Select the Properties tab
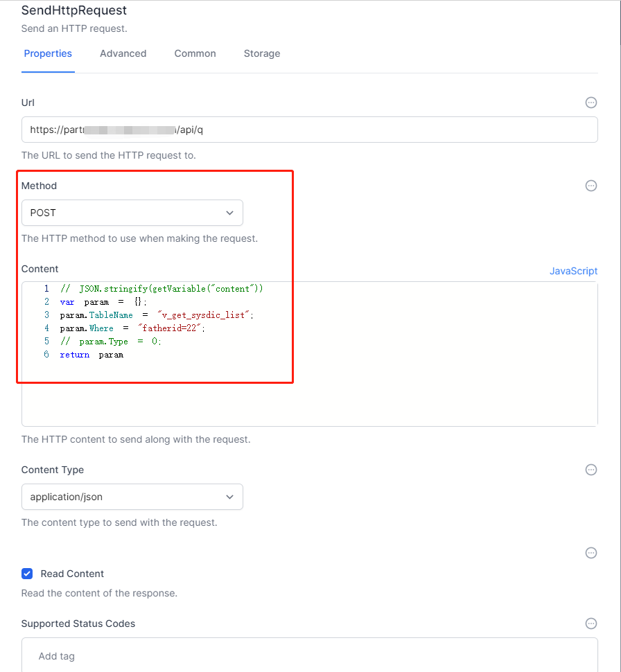 48,53
